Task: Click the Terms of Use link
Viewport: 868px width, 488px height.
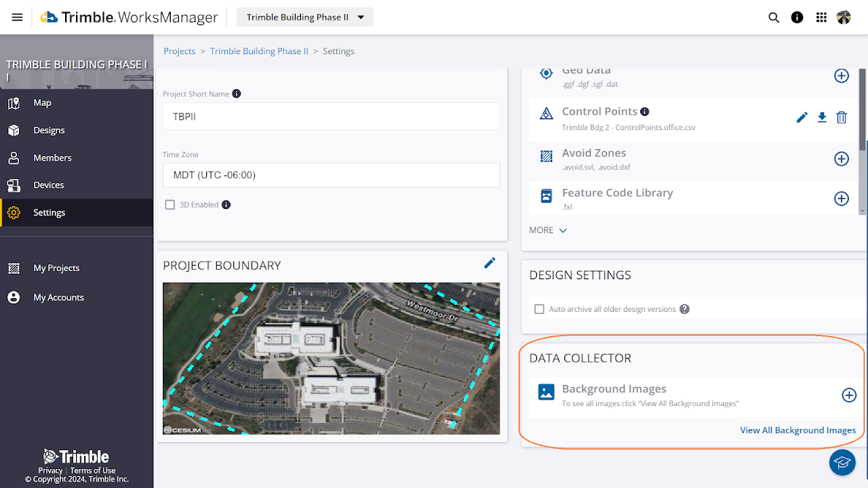Action: pos(93,470)
